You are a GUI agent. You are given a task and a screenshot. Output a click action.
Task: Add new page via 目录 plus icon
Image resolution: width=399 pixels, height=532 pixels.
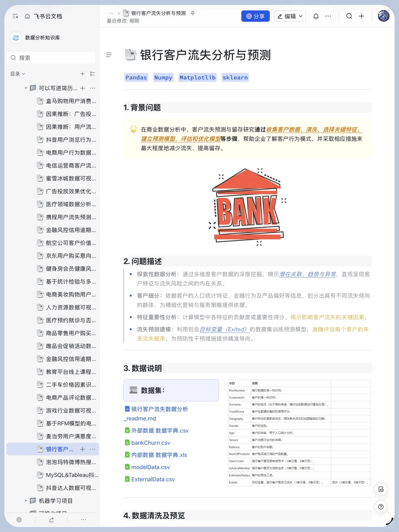coord(82,74)
